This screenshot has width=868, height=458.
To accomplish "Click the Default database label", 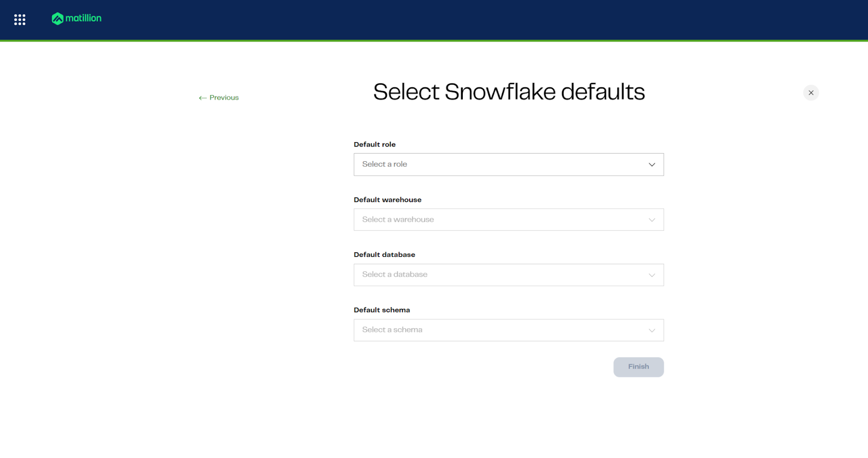I will 384,255.
